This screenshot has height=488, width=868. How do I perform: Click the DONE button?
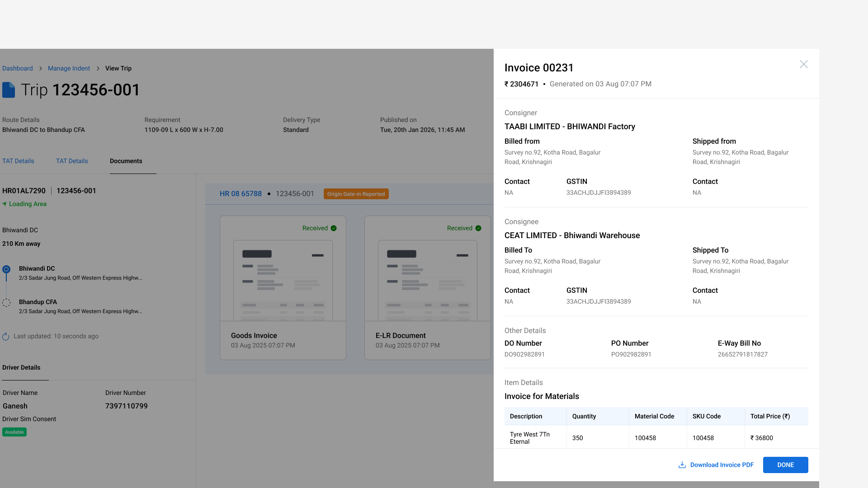pos(786,465)
